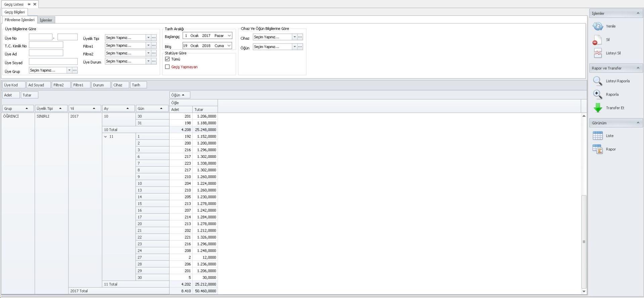This screenshot has width=644, height=298.
Task: Click the vertical scrollbar down arrow
Action: coord(584,291)
